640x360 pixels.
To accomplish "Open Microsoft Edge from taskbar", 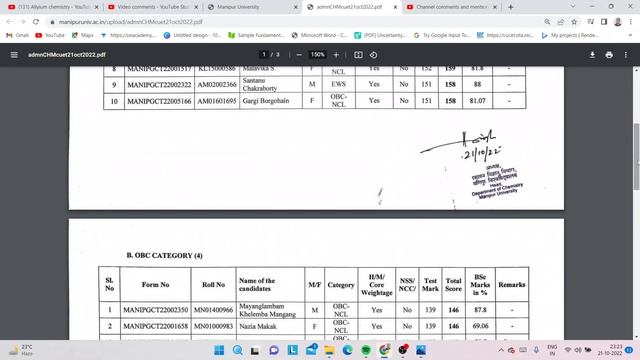I will pos(347,350).
